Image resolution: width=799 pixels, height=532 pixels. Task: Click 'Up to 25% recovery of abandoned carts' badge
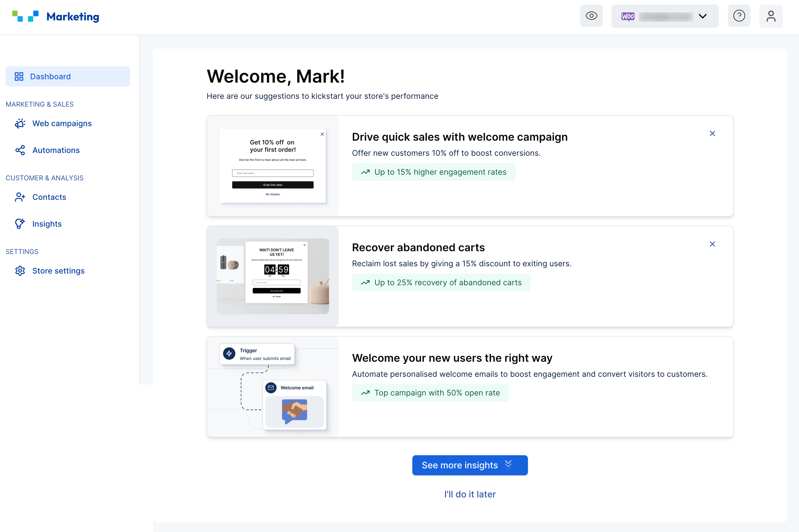(441, 282)
